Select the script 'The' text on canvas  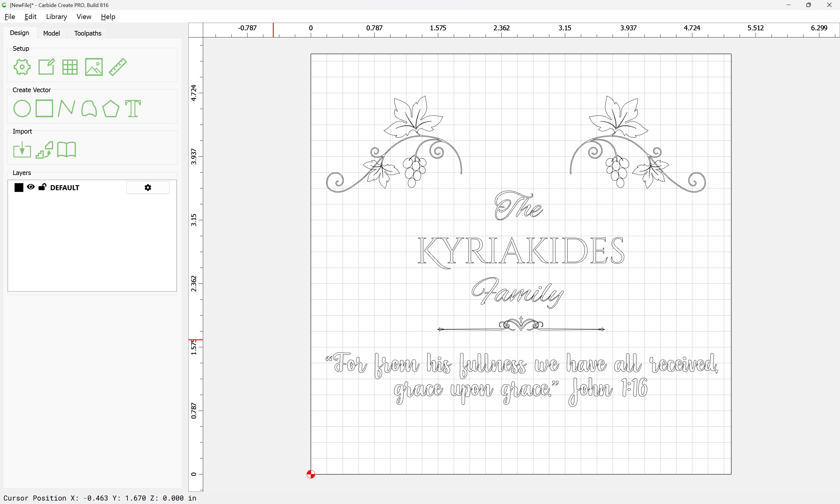pyautogui.click(x=519, y=205)
